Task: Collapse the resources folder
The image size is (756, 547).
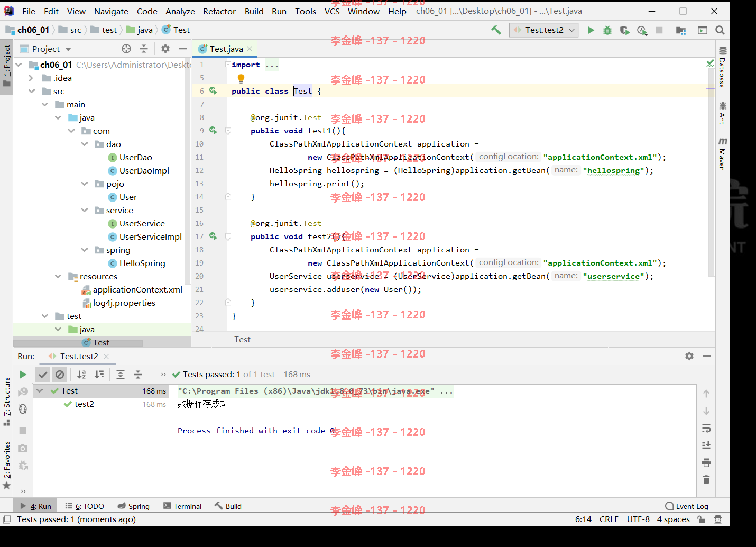Action: coord(58,276)
